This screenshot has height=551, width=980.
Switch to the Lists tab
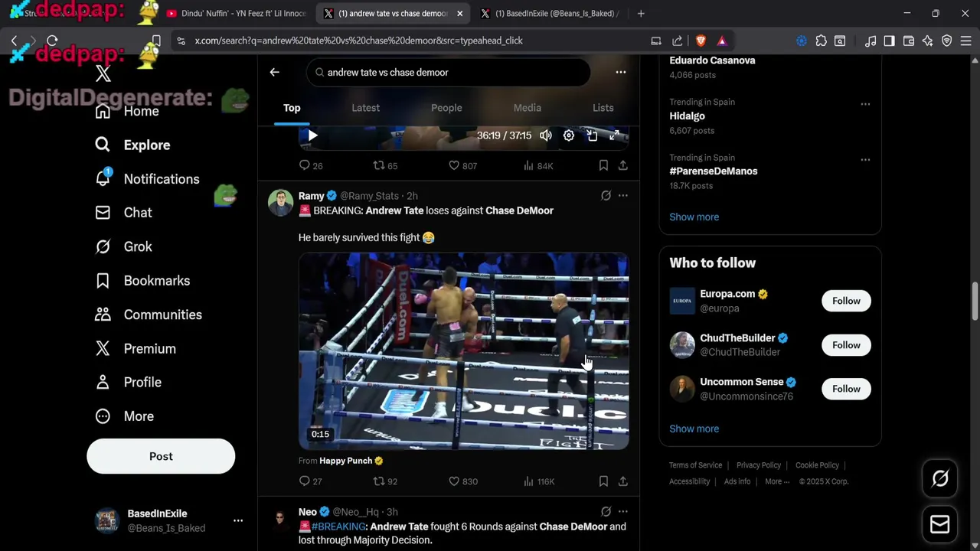[x=603, y=108]
